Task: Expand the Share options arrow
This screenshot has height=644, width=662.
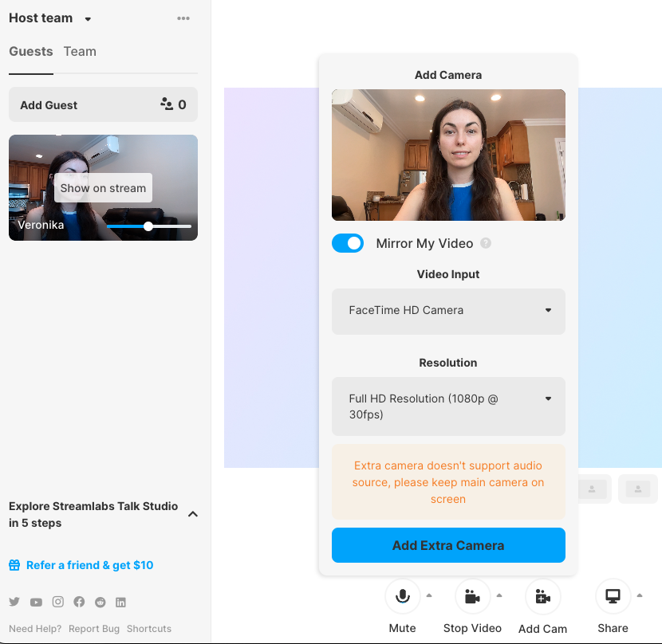Action: point(640,595)
